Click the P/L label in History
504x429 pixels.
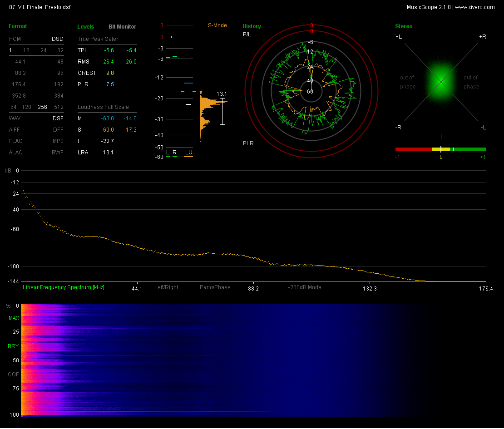coord(247,35)
